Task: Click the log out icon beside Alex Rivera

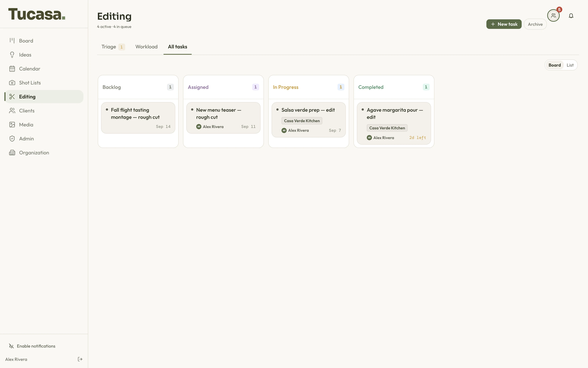Action: [x=80, y=359]
